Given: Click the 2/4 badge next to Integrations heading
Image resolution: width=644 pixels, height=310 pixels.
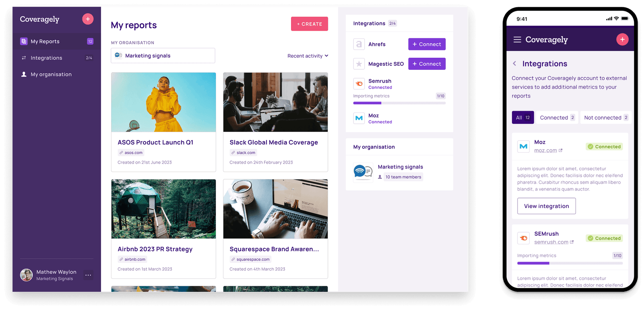Looking at the screenshot, I should pos(392,23).
